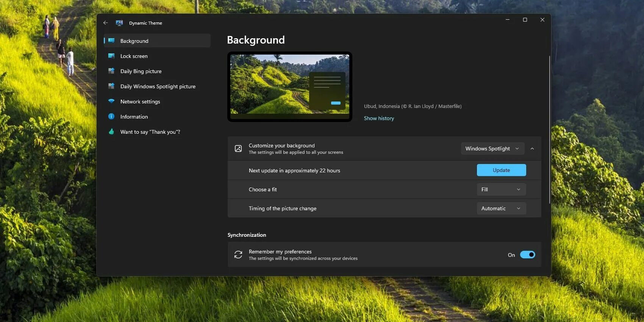The image size is (644, 322).
Task: Minimize the Dynamic Theme window
Action: click(508, 20)
